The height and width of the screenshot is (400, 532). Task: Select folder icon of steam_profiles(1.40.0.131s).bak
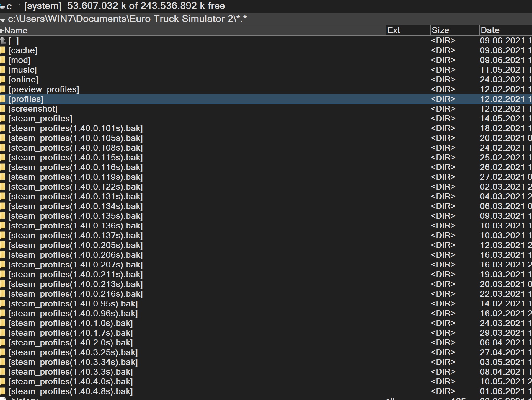[x=3, y=197]
